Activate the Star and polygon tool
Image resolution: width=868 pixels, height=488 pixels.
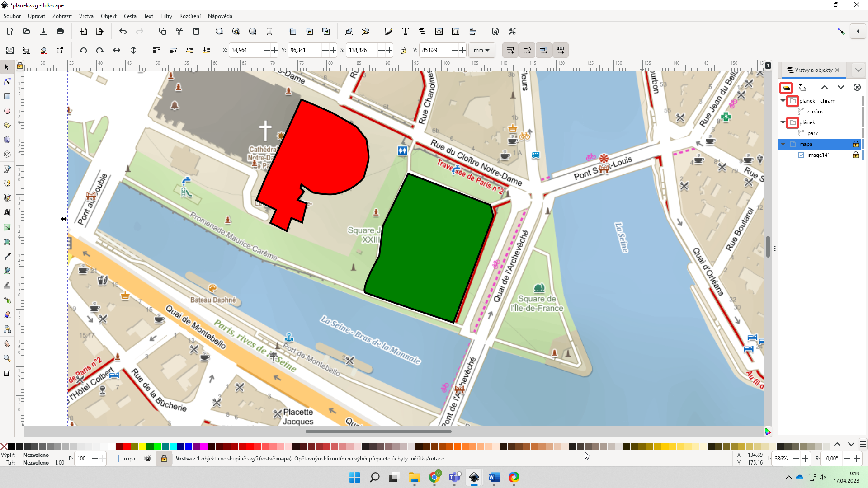click(x=7, y=125)
